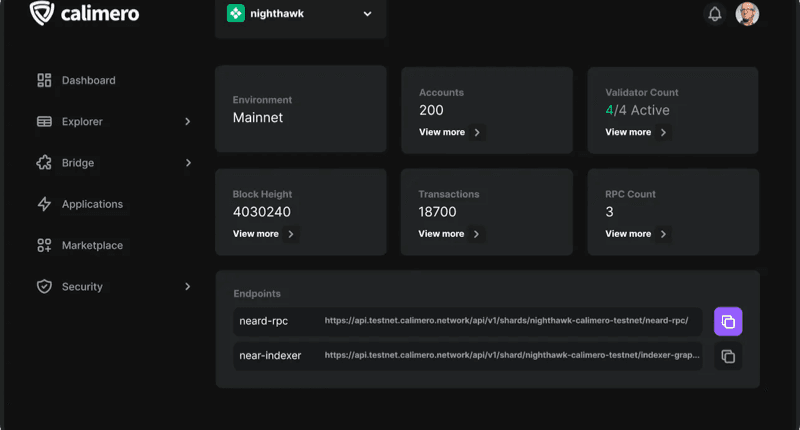This screenshot has height=430, width=800.
Task: Click the neard-rpc endpoint URL field
Action: [x=505, y=321]
